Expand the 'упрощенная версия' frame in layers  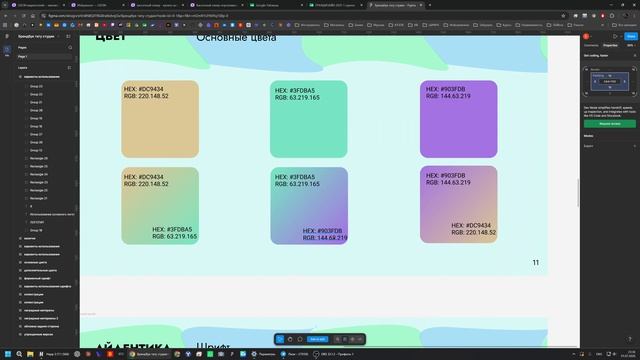coord(20,334)
